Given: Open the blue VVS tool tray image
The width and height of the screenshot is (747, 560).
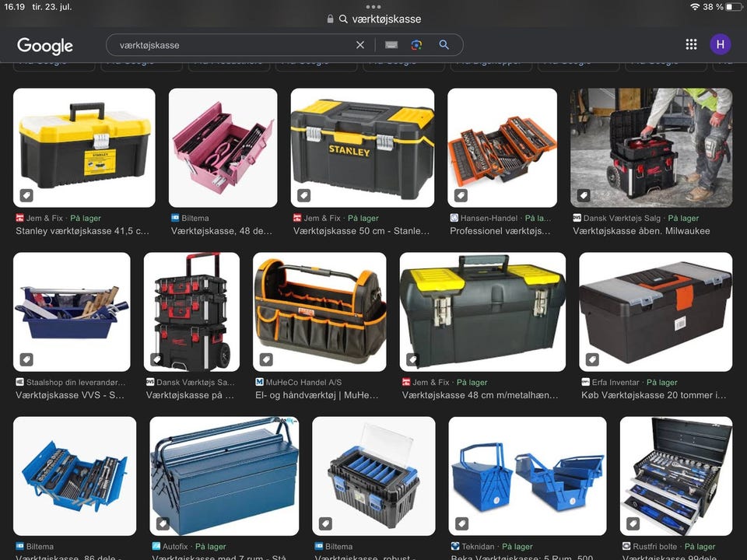Looking at the screenshot, I should click(72, 312).
